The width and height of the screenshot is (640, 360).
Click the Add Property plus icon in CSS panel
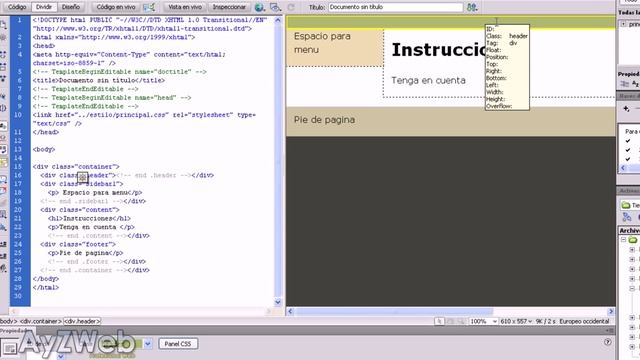626,109
